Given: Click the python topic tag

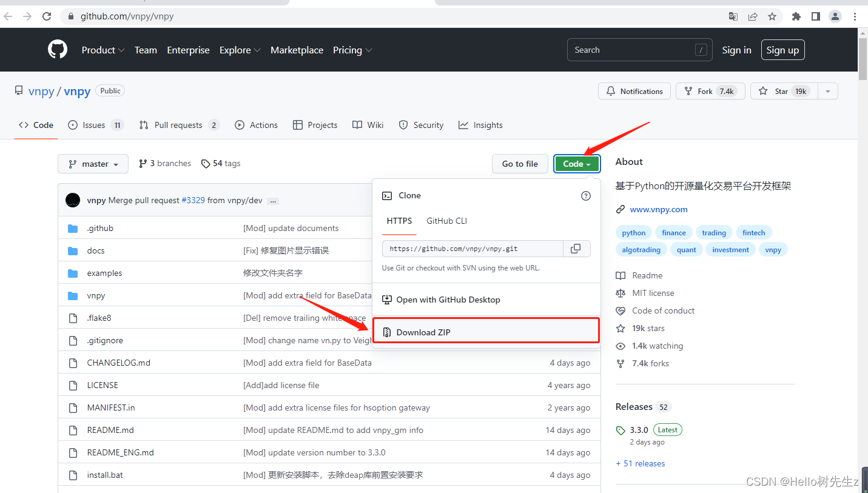Looking at the screenshot, I should [634, 233].
